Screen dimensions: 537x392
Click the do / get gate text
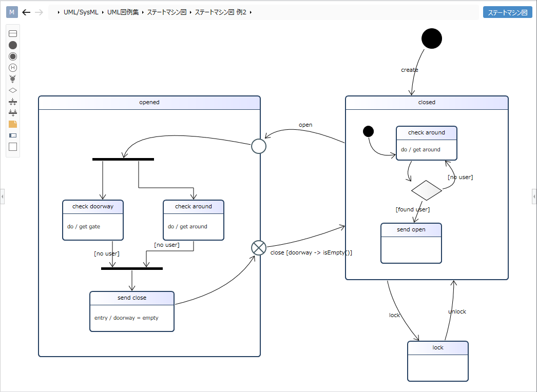click(84, 227)
